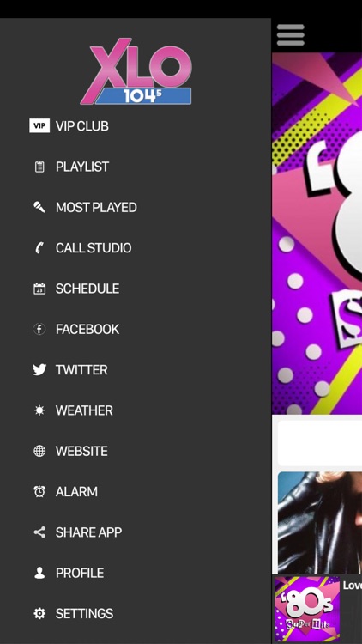
Task: Click the Playlist clipboard icon
Action: 39,167
